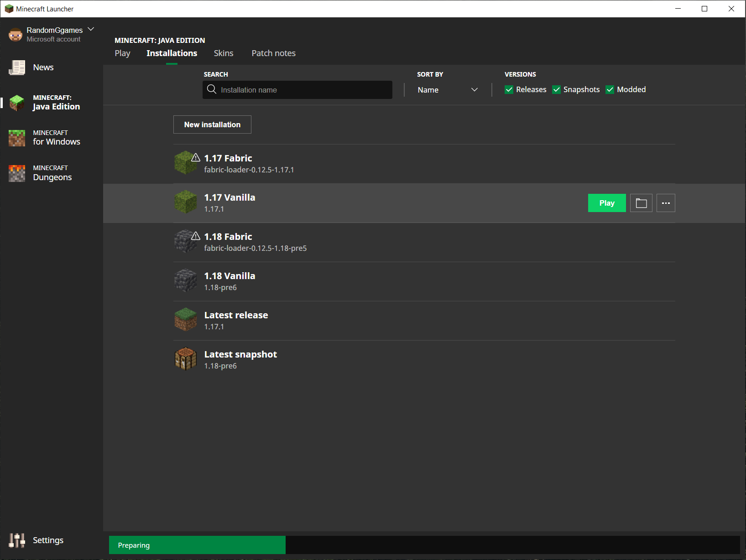This screenshot has height=560, width=746.
Task: Select the 1.18 Fabric installation name
Action: tap(228, 237)
